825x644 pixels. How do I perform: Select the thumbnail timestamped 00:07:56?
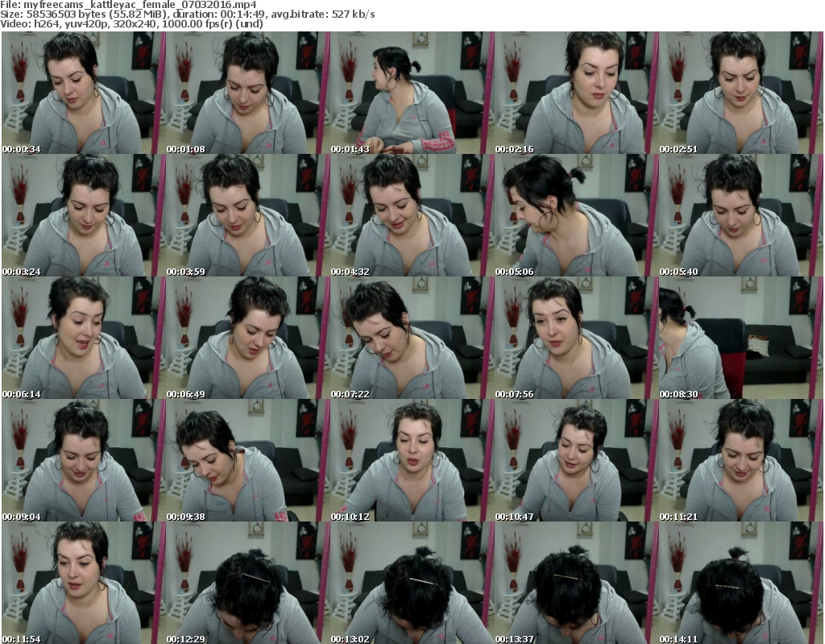coord(575,339)
